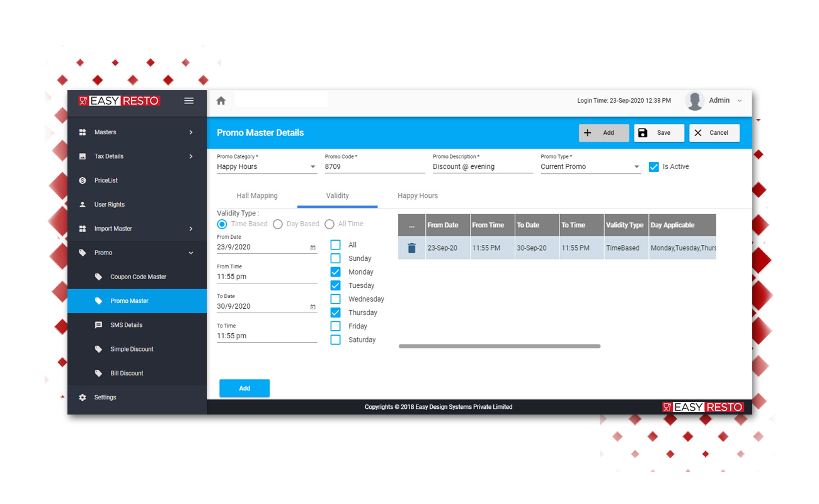Click the To Time field
The width and height of the screenshot is (819, 504).
pyautogui.click(x=266, y=336)
